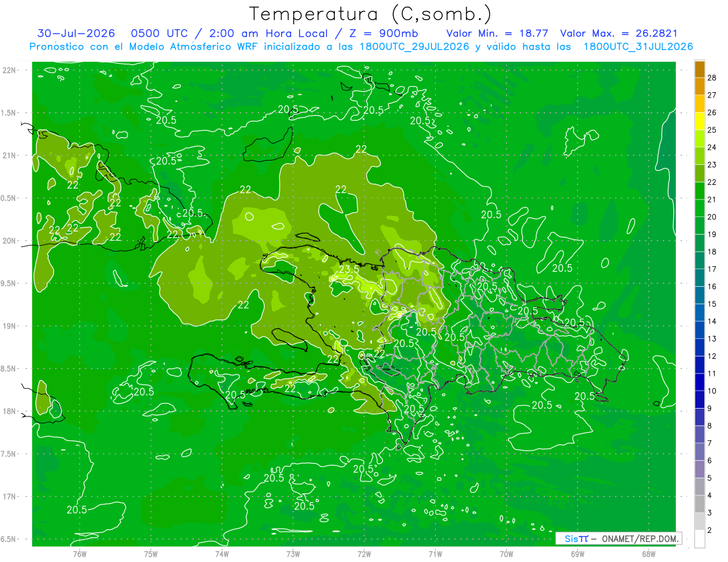Viewport: 728px width, 562px height.
Task: Click legend scale number 11
Action: [712, 373]
